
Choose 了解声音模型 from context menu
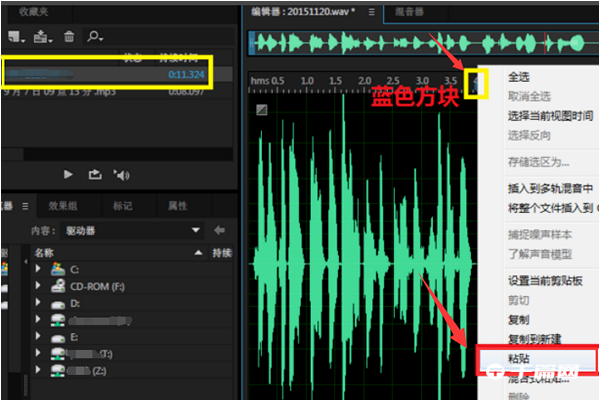pyautogui.click(x=540, y=254)
